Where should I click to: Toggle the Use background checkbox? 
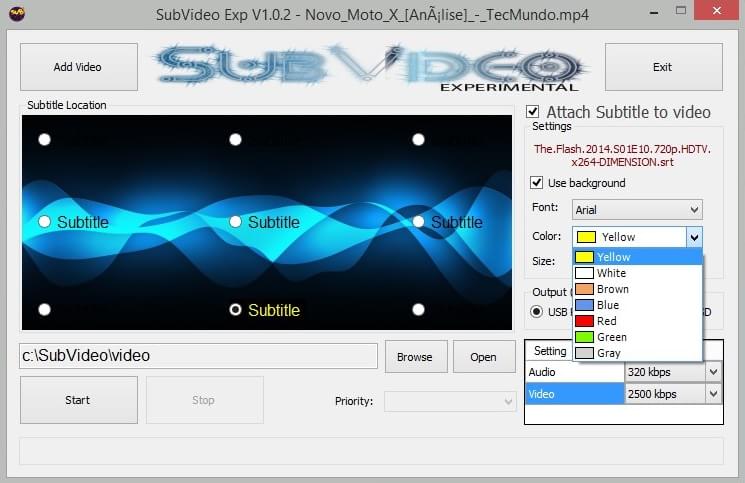click(x=536, y=182)
